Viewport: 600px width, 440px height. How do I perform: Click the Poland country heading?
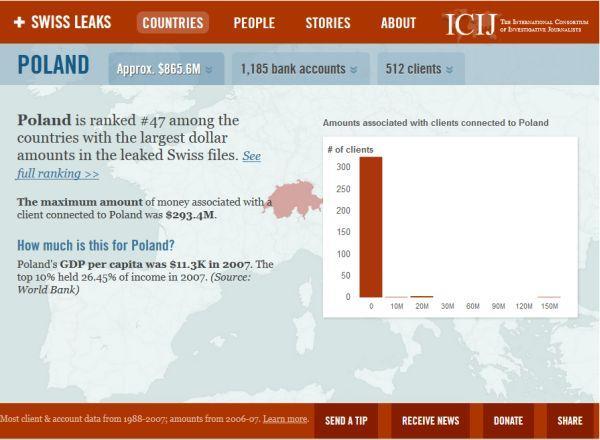click(x=53, y=66)
